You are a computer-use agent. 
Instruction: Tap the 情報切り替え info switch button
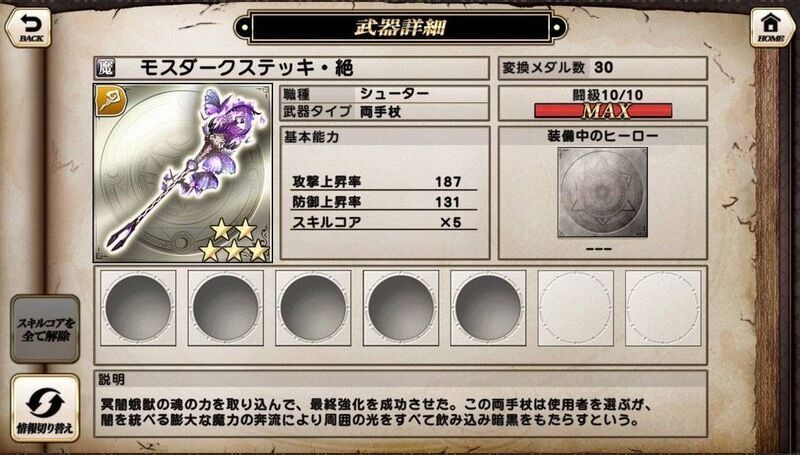45,408
